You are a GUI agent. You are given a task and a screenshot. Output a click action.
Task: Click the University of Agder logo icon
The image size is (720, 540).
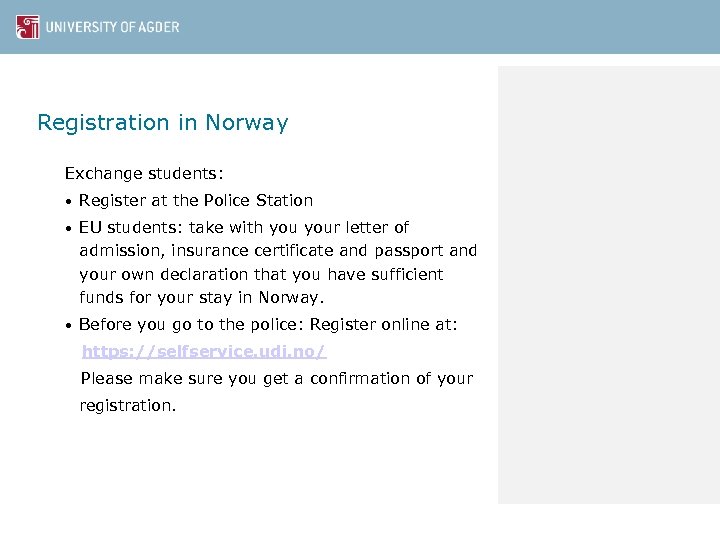point(27,27)
